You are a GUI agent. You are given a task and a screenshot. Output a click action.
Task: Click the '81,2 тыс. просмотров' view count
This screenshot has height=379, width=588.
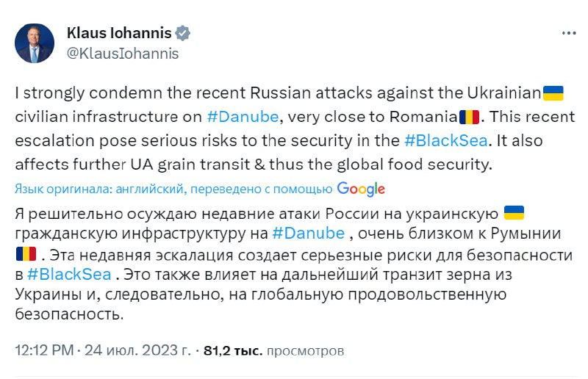pos(273,350)
